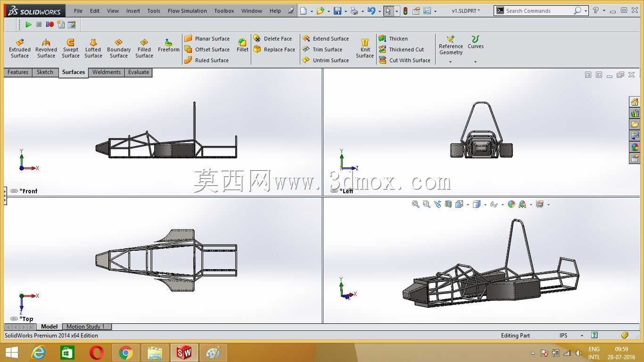Image resolution: width=644 pixels, height=362 pixels.
Task: Open Chrome from the Windows taskbar
Action: pos(126,353)
